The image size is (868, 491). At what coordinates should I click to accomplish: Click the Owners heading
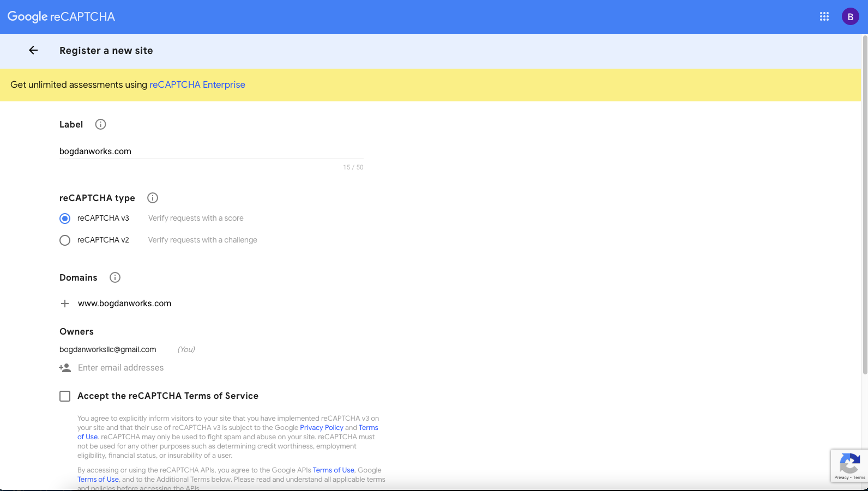pos(76,331)
